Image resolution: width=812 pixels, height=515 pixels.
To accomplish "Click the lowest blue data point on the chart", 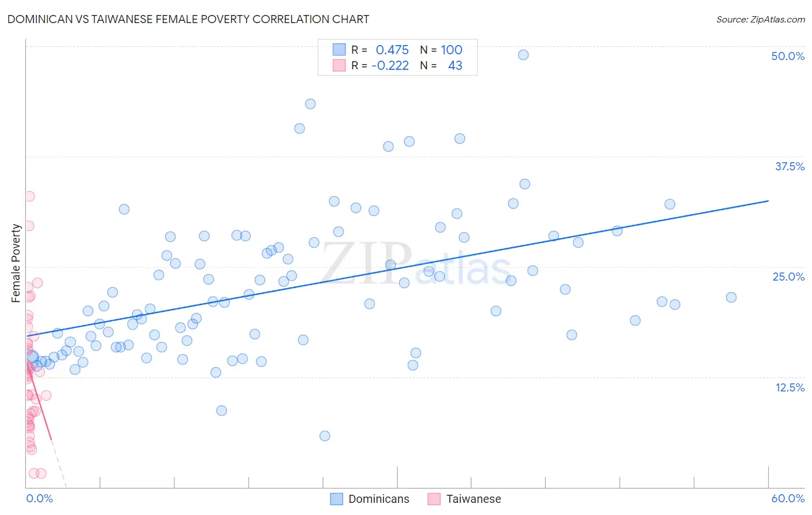I will pos(325,436).
